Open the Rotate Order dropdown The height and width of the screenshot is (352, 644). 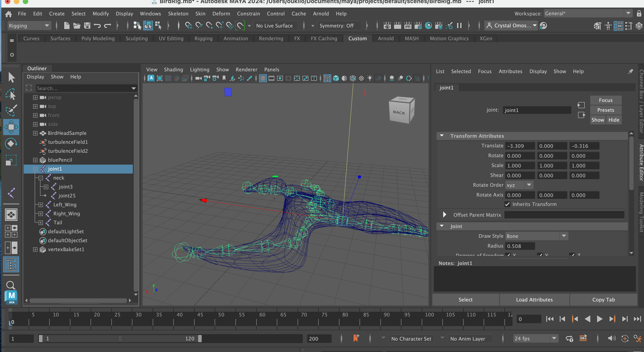519,185
